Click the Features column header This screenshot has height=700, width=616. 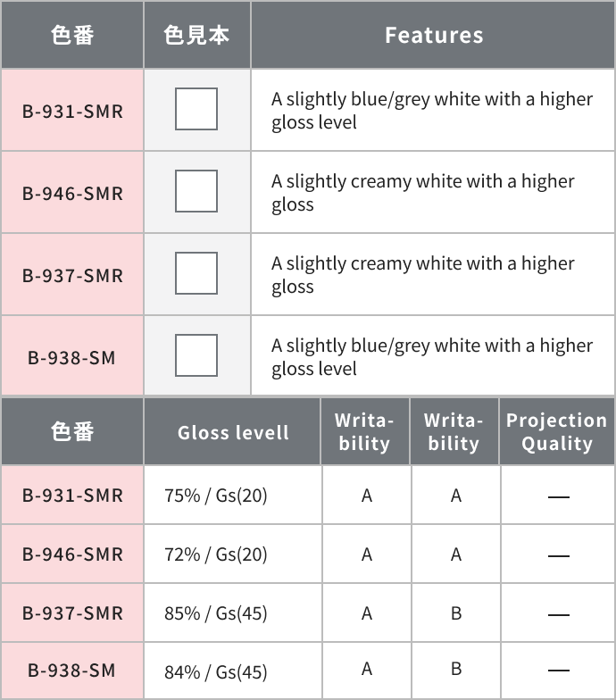pyautogui.click(x=434, y=35)
